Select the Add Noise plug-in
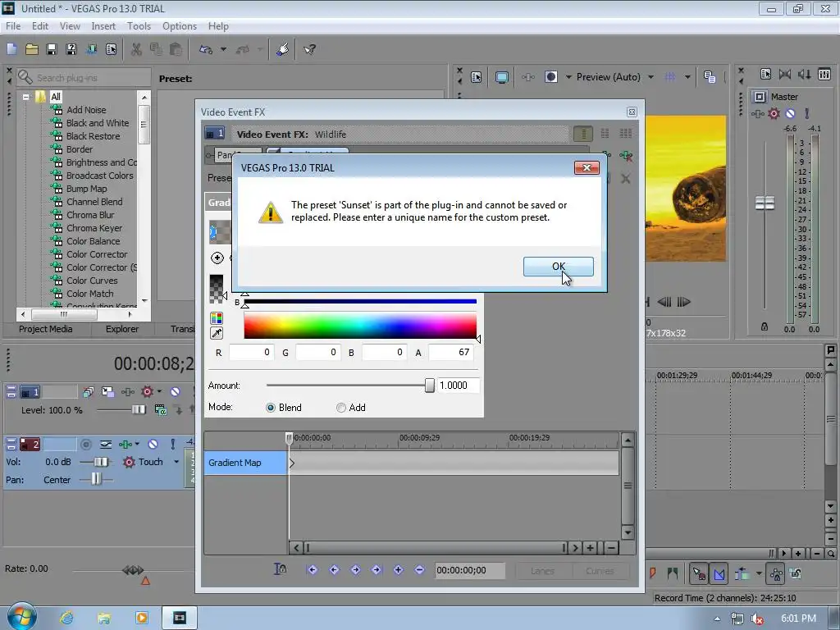 (x=85, y=110)
